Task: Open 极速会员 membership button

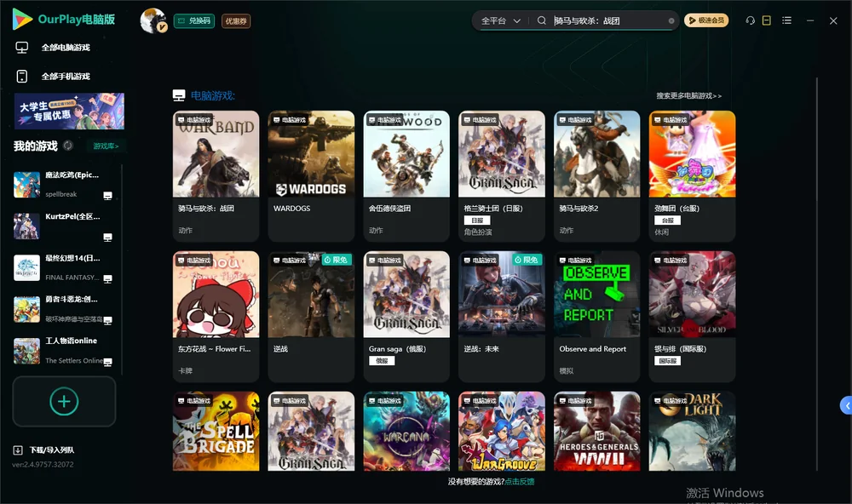Action: (x=706, y=20)
